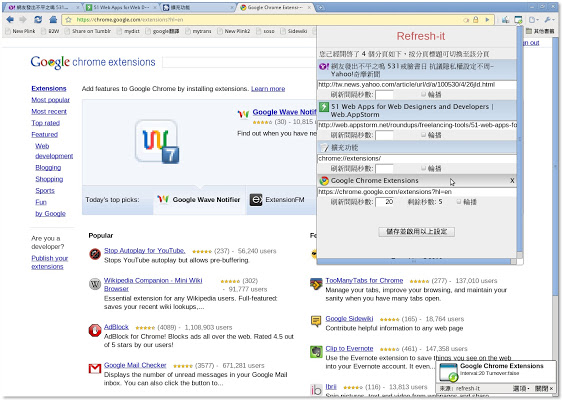This screenshot has width=562, height=400.
Task: Open the Sidewiki bookmark
Action: [x=294, y=32]
